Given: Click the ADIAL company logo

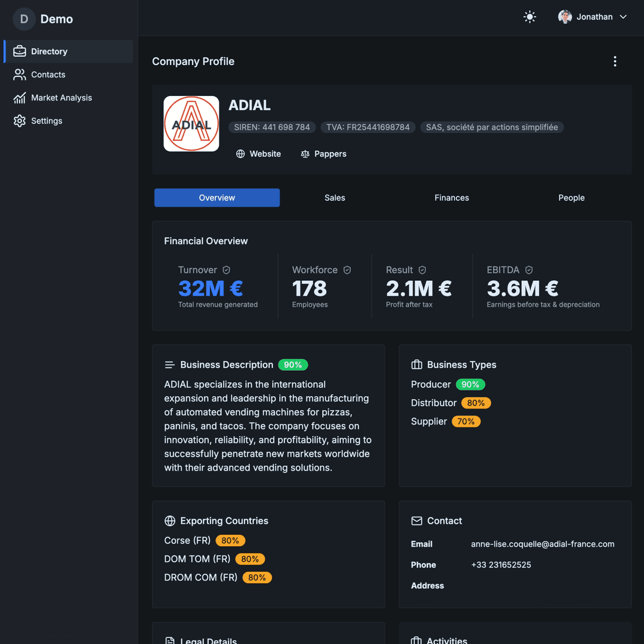Looking at the screenshot, I should (191, 123).
